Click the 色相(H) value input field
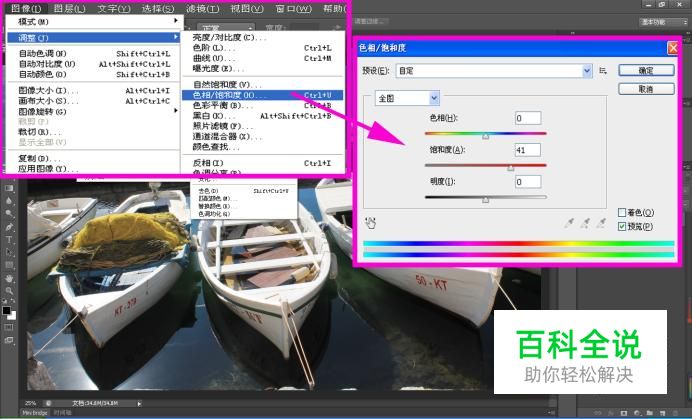The image size is (692, 419). point(528,118)
